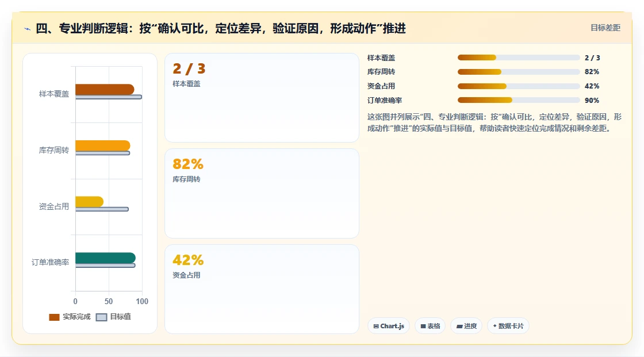Click the 42% 资金占用 data card
This screenshot has width=644, height=357.
[x=262, y=289]
